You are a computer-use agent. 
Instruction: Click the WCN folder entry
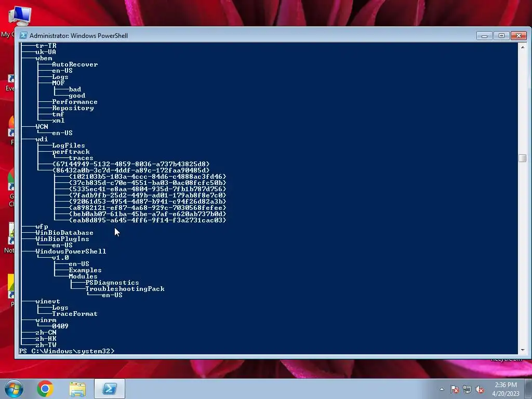pyautogui.click(x=42, y=127)
